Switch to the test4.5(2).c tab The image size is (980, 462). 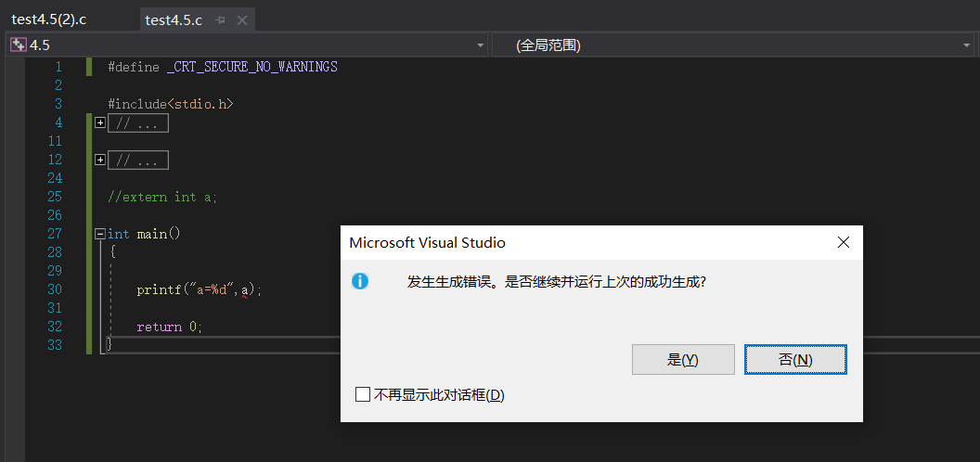click(49, 19)
